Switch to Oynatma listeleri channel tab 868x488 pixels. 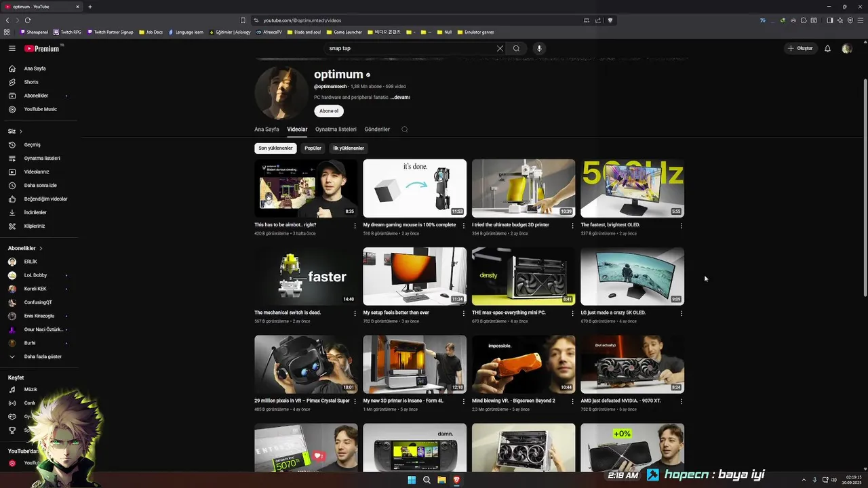coord(336,129)
